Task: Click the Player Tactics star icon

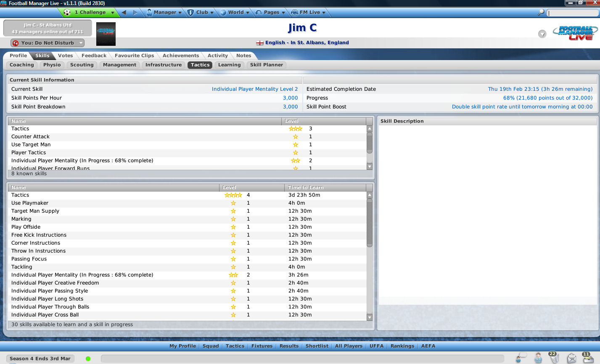Action: coord(296,153)
